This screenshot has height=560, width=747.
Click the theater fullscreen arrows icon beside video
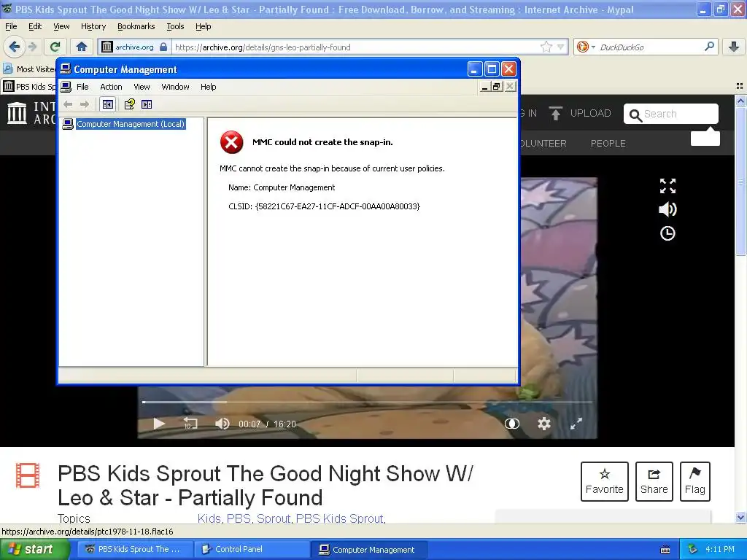click(x=667, y=186)
